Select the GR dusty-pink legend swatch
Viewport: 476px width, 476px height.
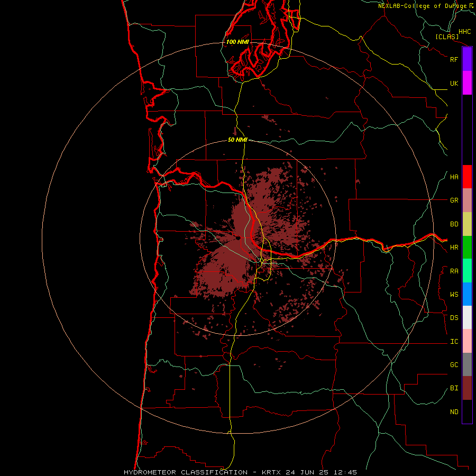click(x=467, y=200)
